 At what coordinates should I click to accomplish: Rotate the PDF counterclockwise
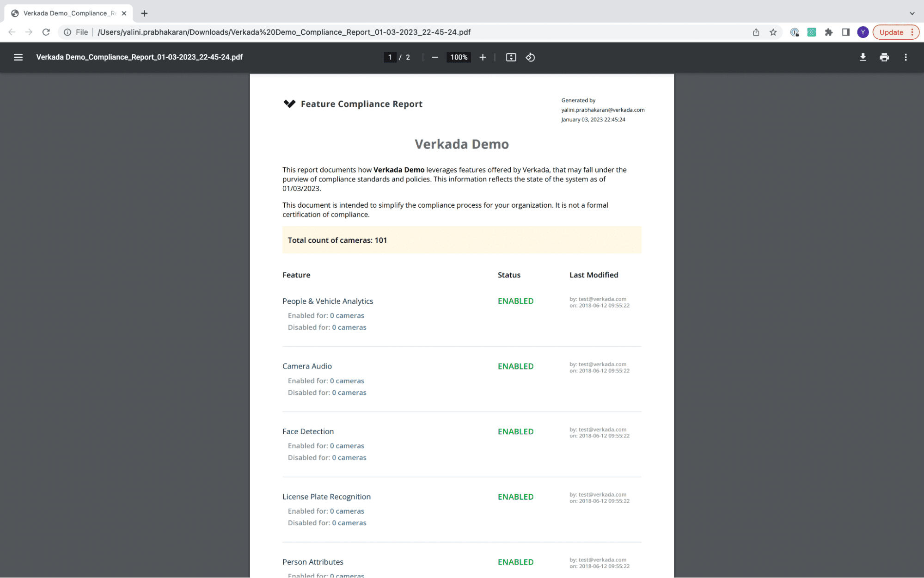530,57
